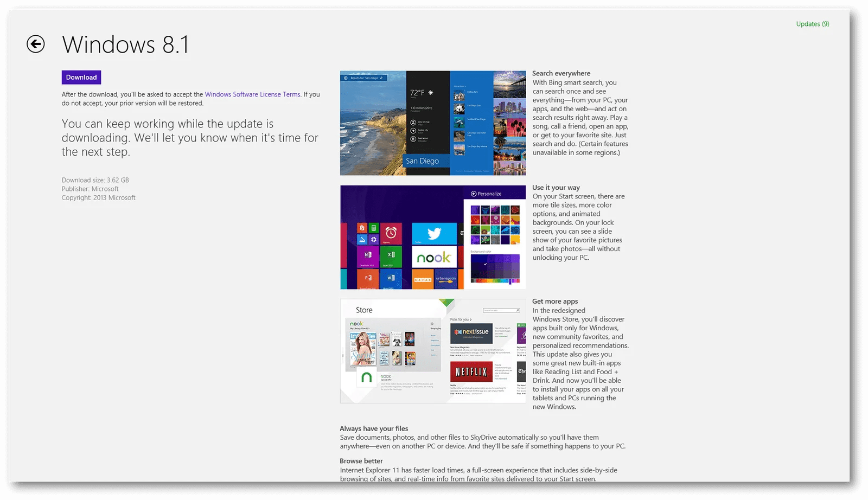The height and width of the screenshot is (500, 868).
Task: Click the 'Copyright: 2013 Microsoft' line
Action: (x=99, y=197)
